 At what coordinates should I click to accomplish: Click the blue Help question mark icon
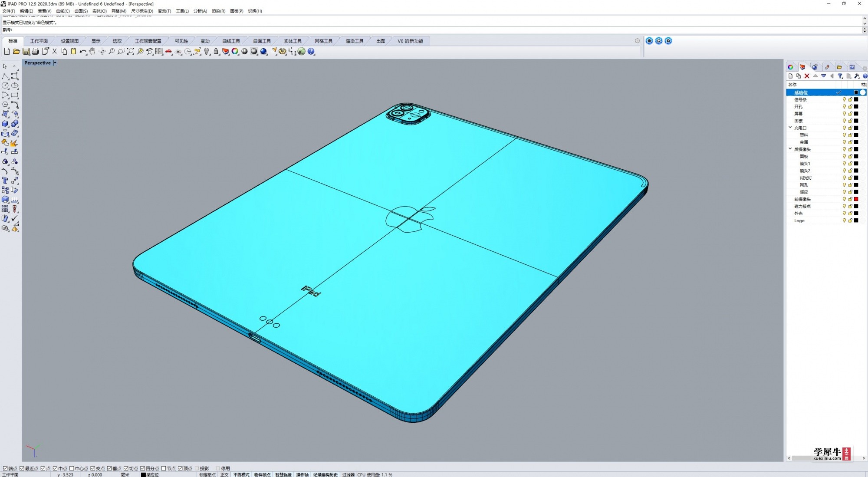pyautogui.click(x=311, y=52)
